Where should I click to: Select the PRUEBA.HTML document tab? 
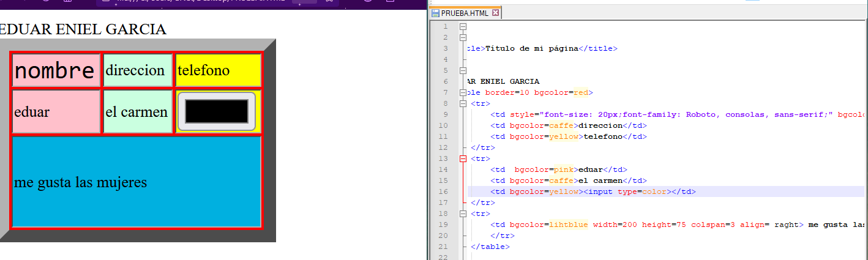[460, 13]
